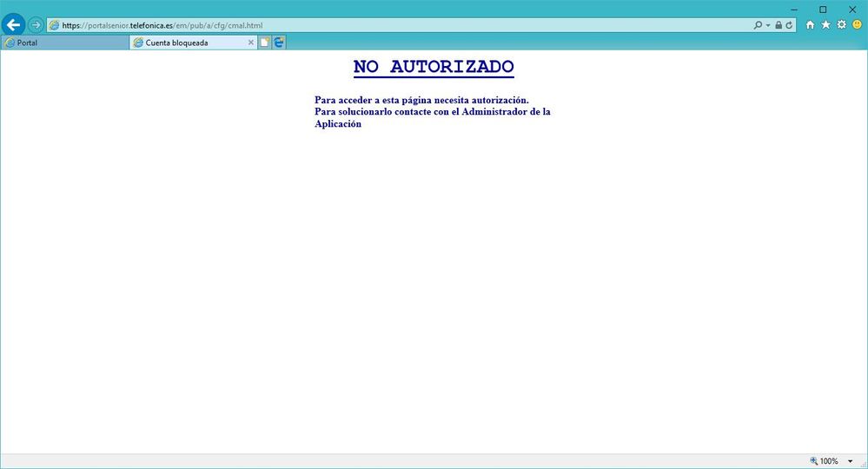
Task: Click the NO AUTORIZADO heading
Action: (x=434, y=67)
